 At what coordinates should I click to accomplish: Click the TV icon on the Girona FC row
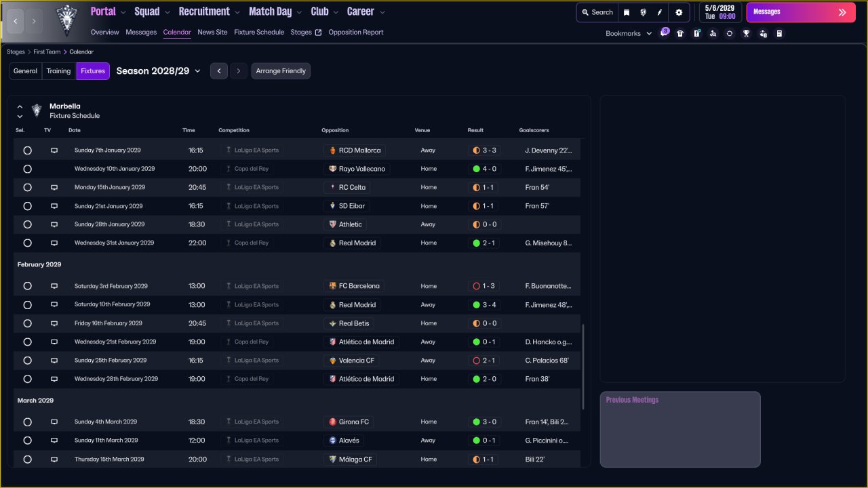(54, 422)
